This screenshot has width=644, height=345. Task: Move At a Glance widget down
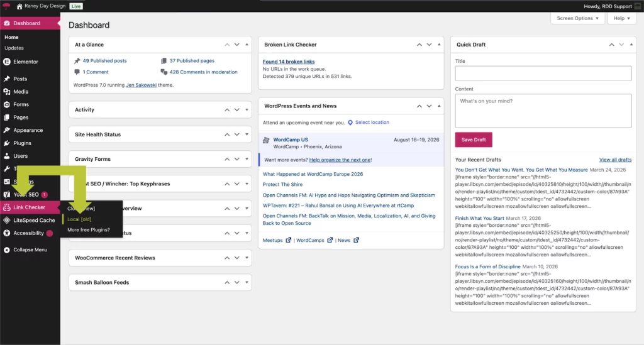click(237, 45)
